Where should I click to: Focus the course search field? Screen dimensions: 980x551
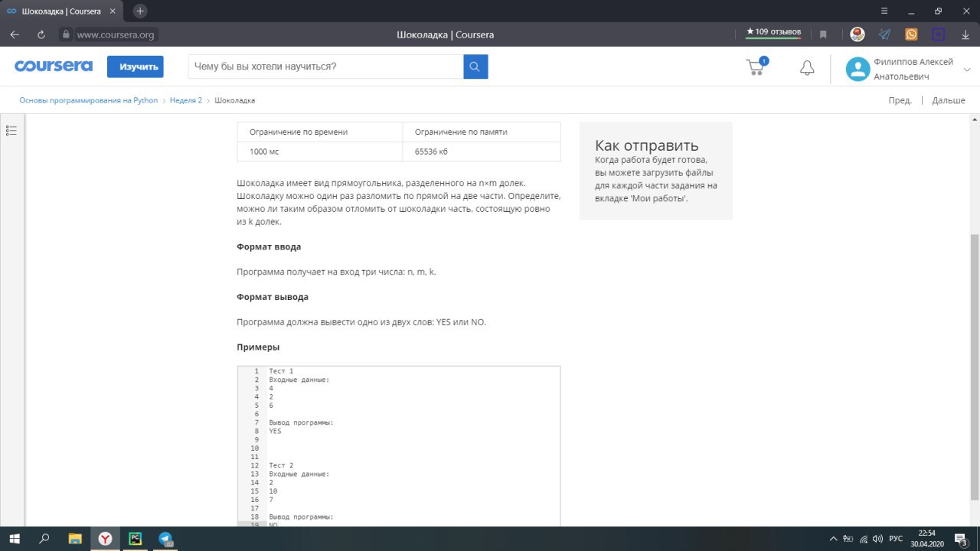click(x=325, y=67)
